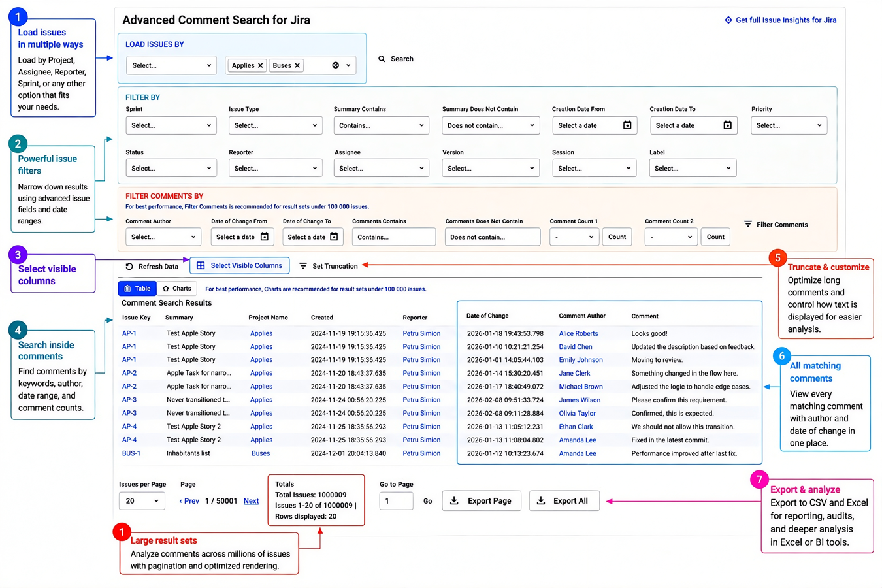
Task: Switch to the Table view tab
Action: 137,288
